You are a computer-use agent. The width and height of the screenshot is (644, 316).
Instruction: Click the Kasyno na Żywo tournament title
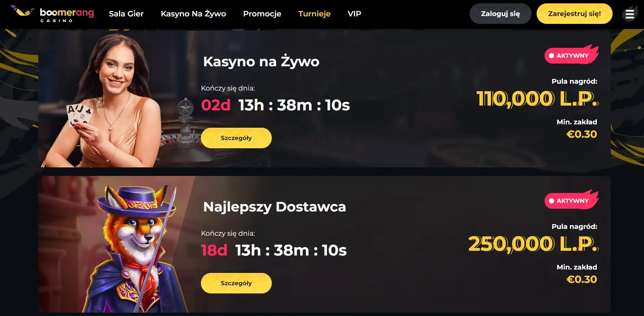(x=261, y=62)
